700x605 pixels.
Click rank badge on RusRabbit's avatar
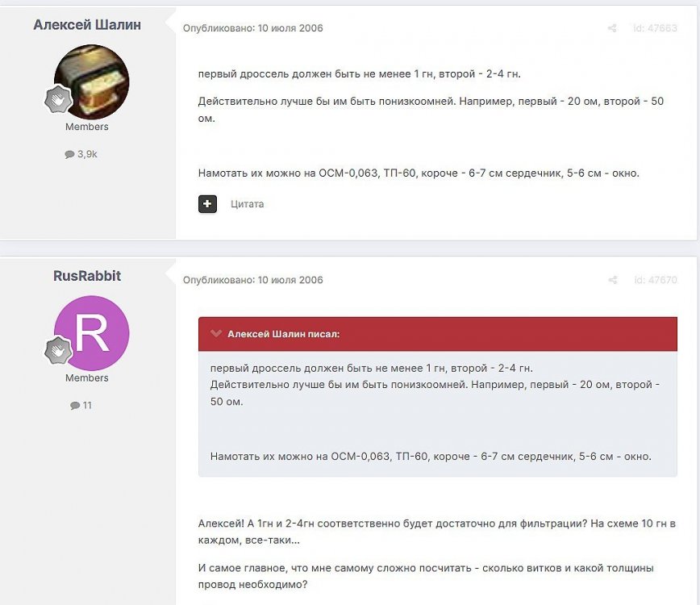tap(59, 350)
